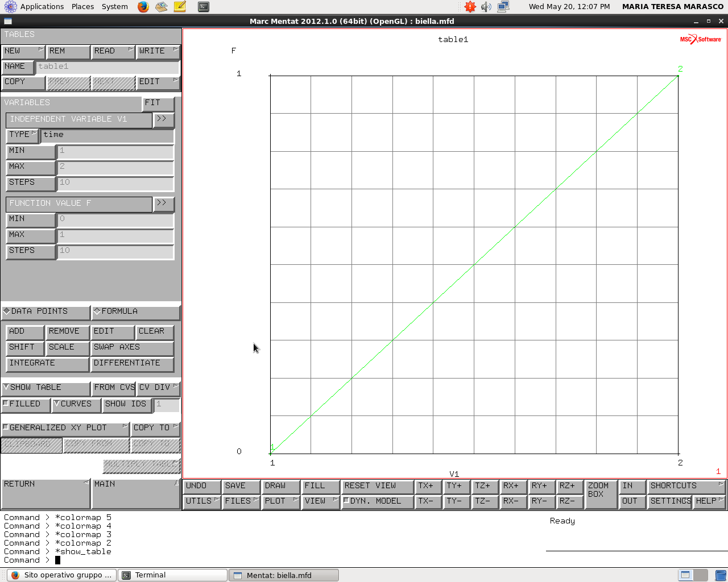Select the FORMULA option
Viewport: 728px width, 582px height.
tap(136, 312)
